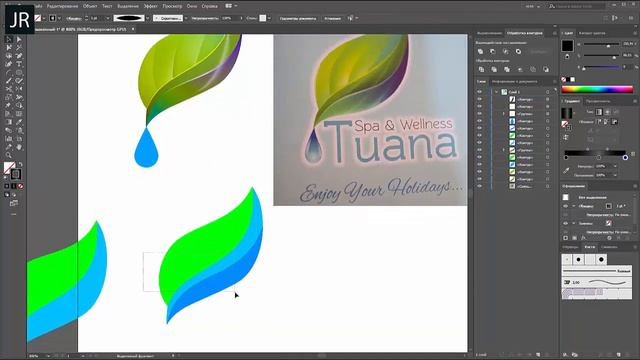Open Редактирование menu
The width and height of the screenshot is (640, 360).
point(62,6)
